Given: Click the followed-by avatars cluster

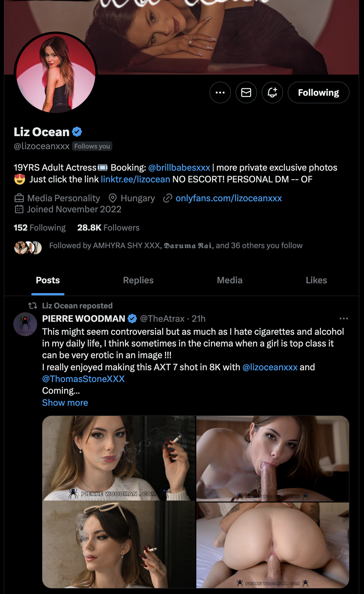Looking at the screenshot, I should pos(28,247).
